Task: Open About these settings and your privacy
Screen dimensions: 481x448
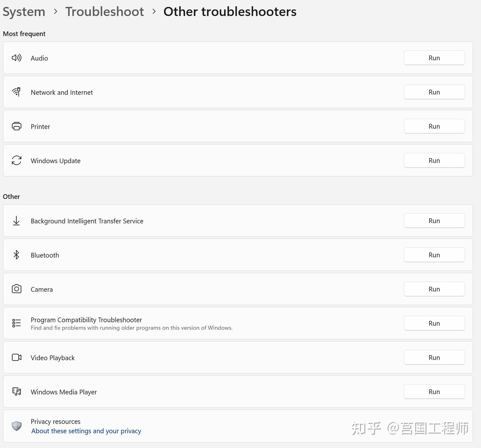Action: (x=86, y=431)
